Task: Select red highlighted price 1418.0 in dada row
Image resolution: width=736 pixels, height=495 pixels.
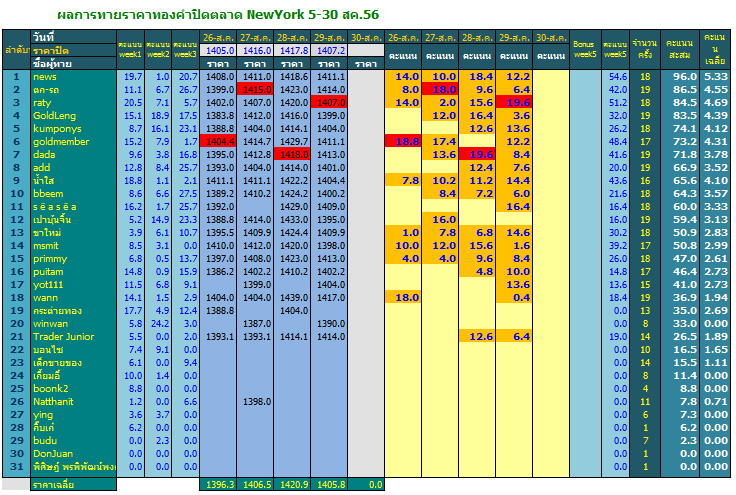Action: pyautogui.click(x=292, y=154)
